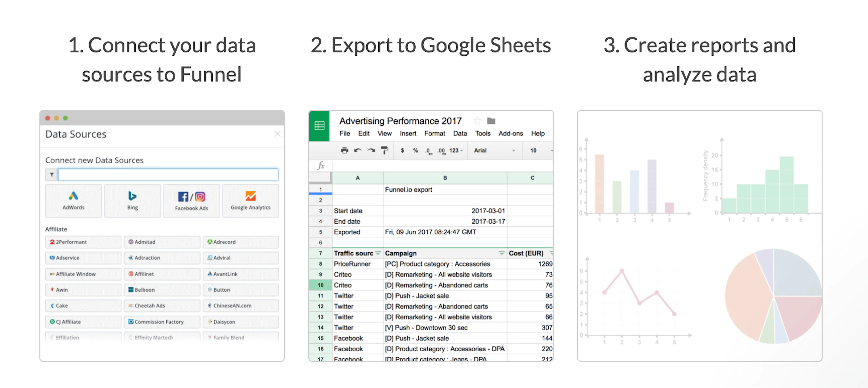This screenshot has width=868, height=388.
Task: Apply currency format with dollar icon
Action: pos(402,150)
